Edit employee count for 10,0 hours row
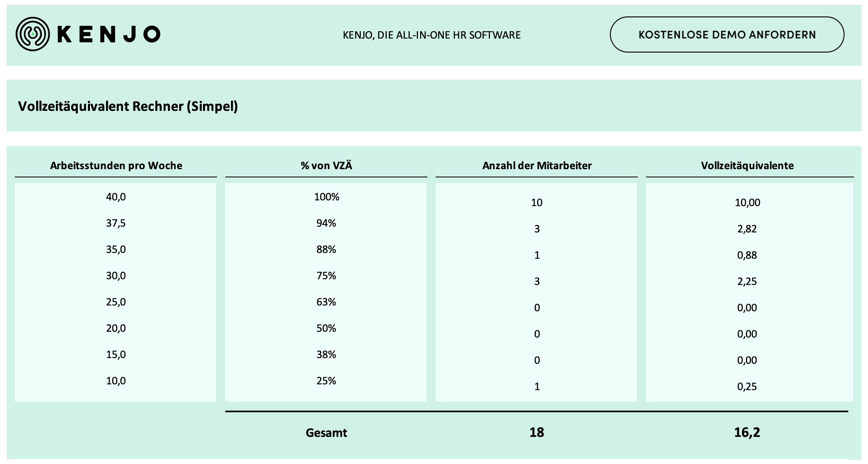The image size is (868, 464). click(x=537, y=386)
